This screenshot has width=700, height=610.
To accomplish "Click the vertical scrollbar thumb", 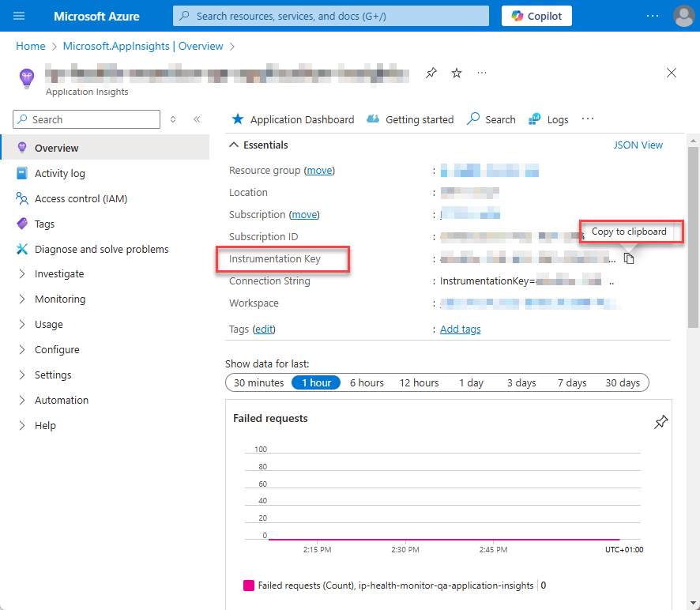I will 693,237.
